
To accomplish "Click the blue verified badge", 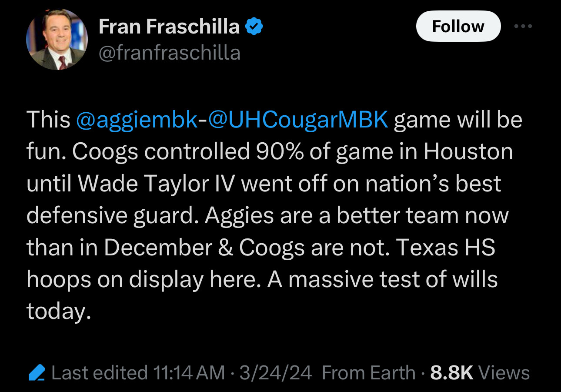I will tap(254, 27).
